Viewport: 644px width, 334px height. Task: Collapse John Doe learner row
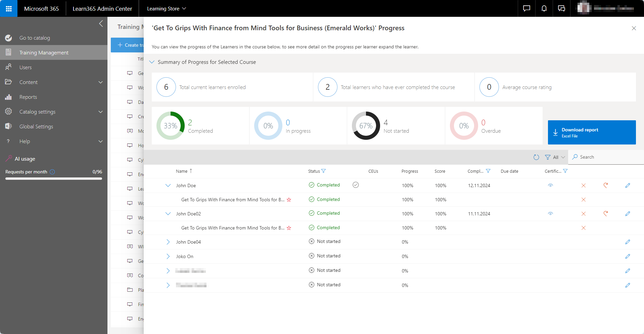[x=168, y=185]
